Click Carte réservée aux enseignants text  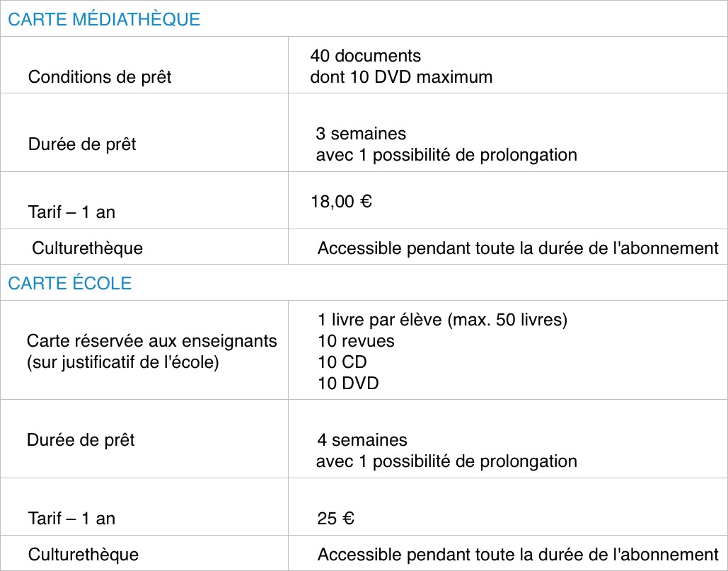pos(152,341)
